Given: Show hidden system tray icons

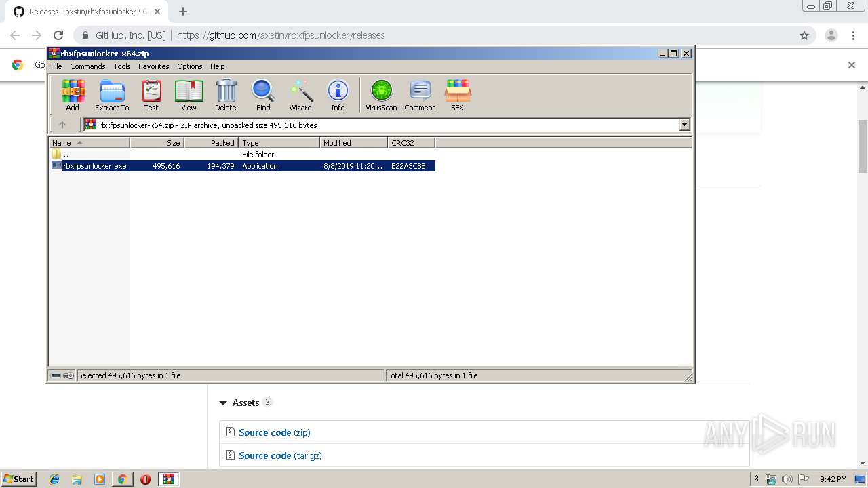Looking at the screenshot, I should (756, 479).
